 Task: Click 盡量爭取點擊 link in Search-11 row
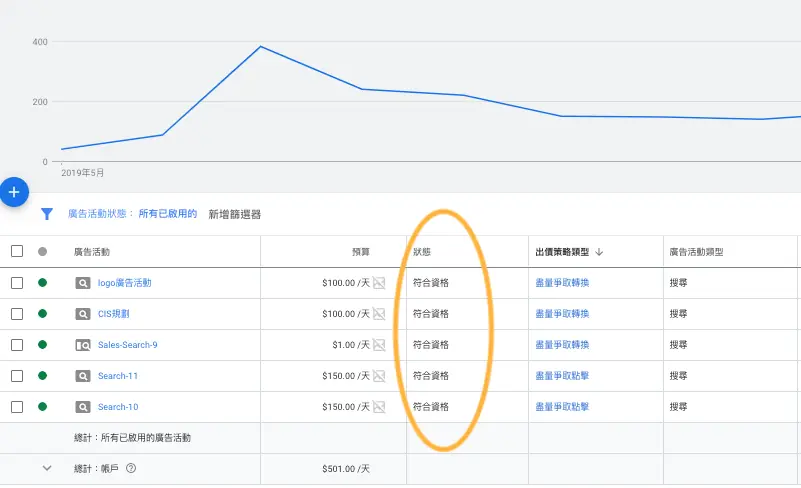[x=562, y=376]
